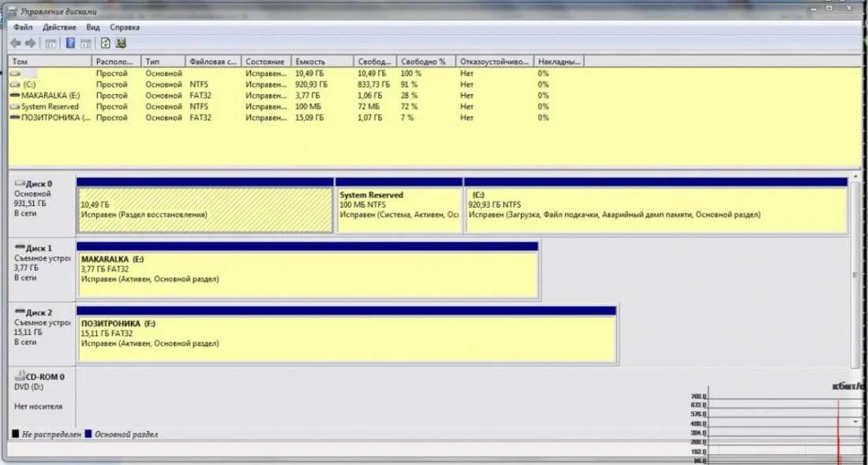Click the Диск 0 931,51 ГБ disk label
Image resolution: width=868 pixels, height=465 pixels.
click(42, 205)
